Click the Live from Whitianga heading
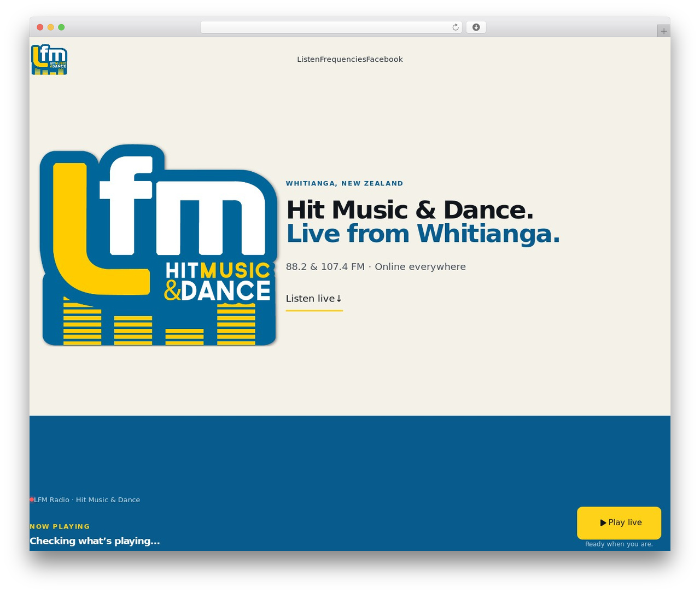The image size is (700, 593). pos(423,234)
